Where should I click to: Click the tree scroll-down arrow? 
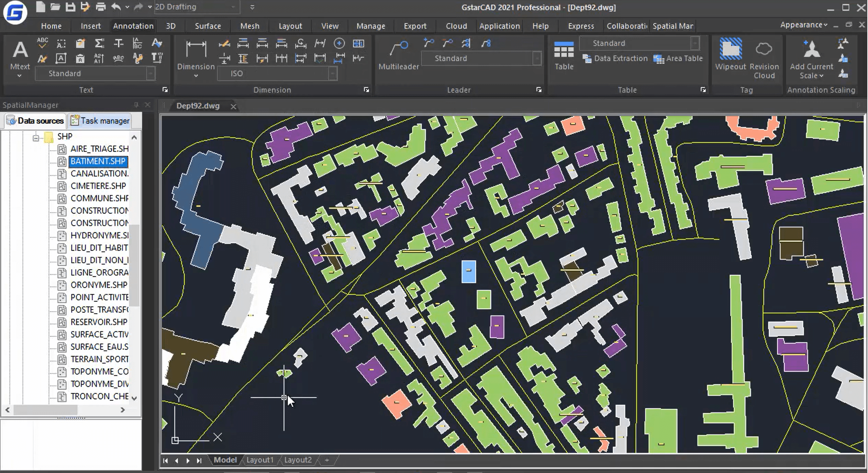(134, 398)
